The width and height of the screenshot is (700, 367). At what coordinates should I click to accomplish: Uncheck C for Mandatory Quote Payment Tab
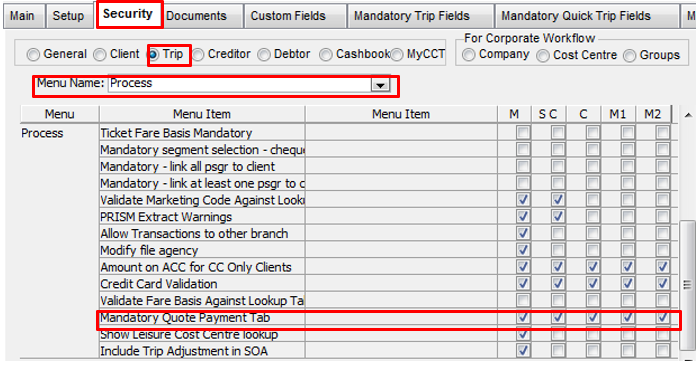(x=593, y=317)
